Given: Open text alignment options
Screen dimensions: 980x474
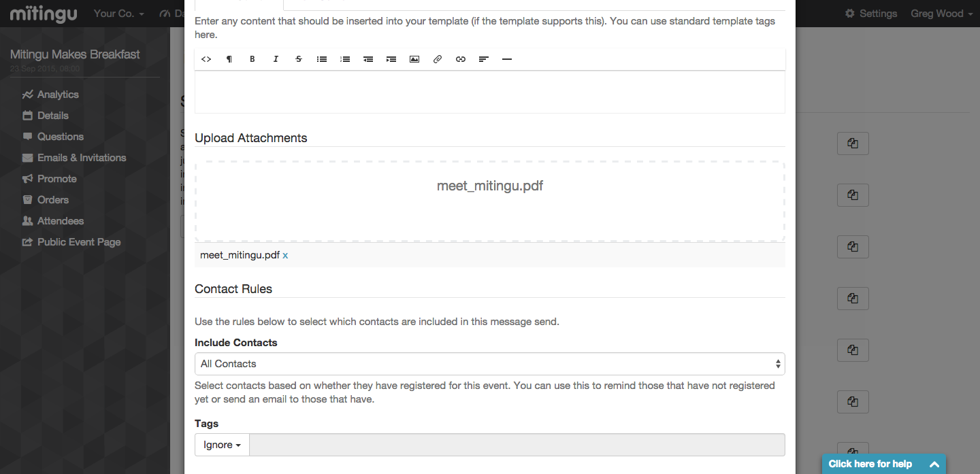Looking at the screenshot, I should [x=484, y=59].
